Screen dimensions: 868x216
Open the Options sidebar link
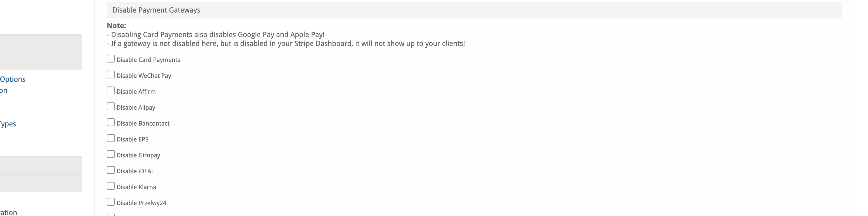(13, 80)
